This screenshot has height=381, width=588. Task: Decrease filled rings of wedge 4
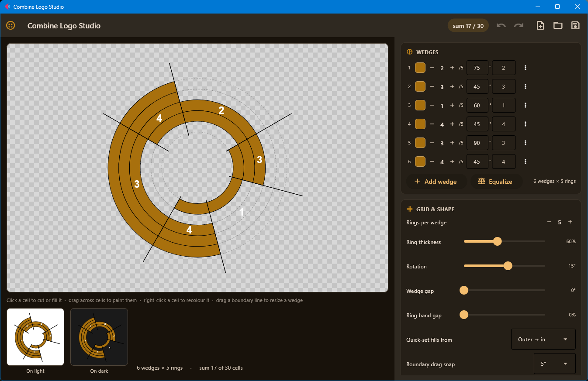(432, 124)
